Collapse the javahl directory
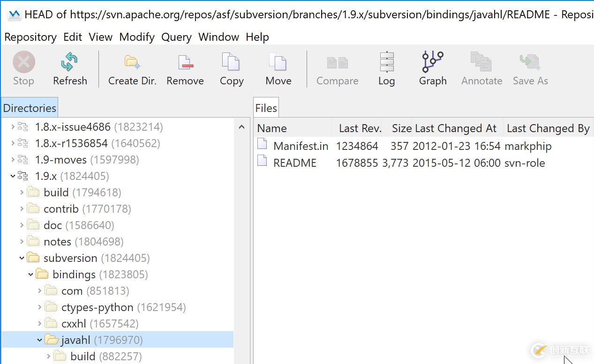This screenshot has height=364, width=594. pos(39,340)
